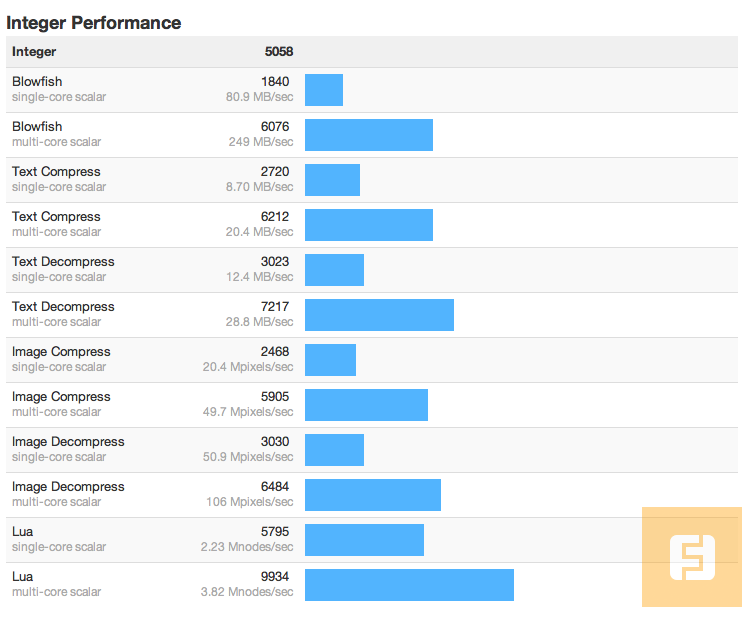The image size is (754, 622).
Task: Click the Integer Performance heading
Action: coord(94,22)
